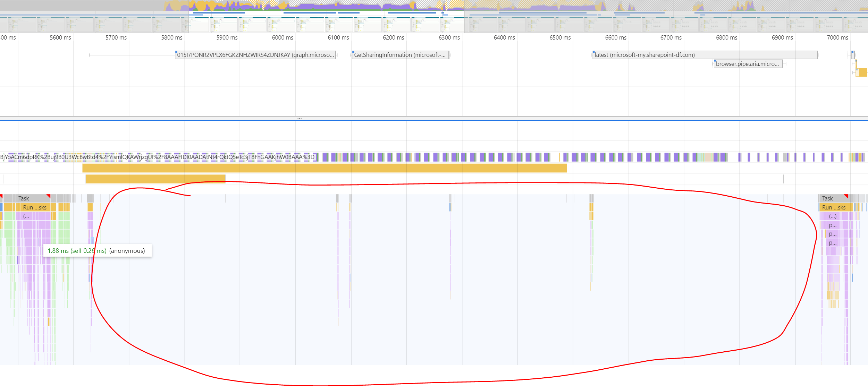868x386 pixels.
Task: Click the ... divider to expand hidden tracks
Action: [300, 118]
